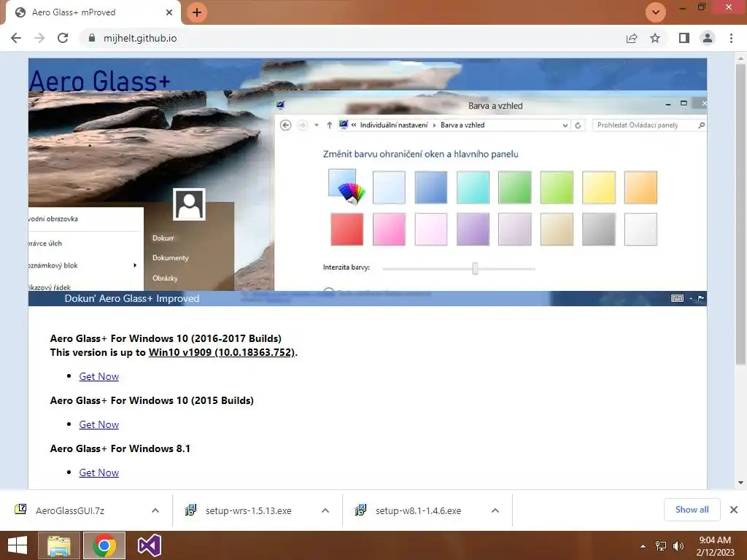The width and height of the screenshot is (747, 560).
Task: Open Chrome three-dot menu
Action: tap(731, 38)
